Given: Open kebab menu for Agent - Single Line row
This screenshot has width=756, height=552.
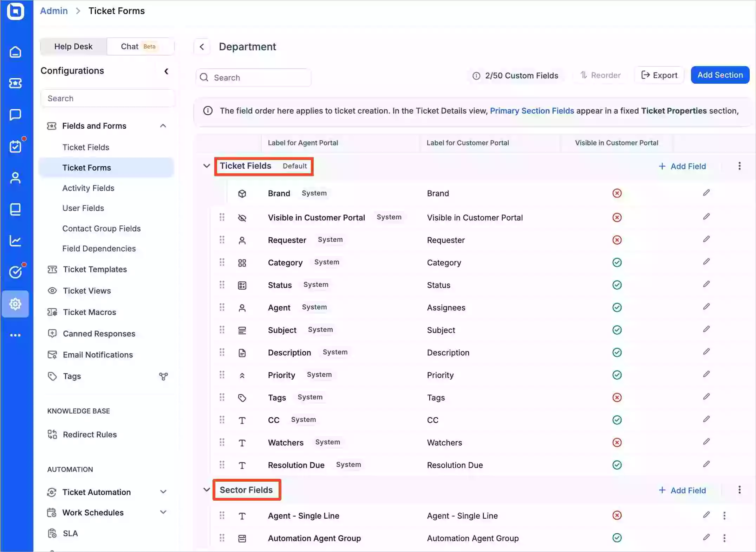Looking at the screenshot, I should click(724, 515).
